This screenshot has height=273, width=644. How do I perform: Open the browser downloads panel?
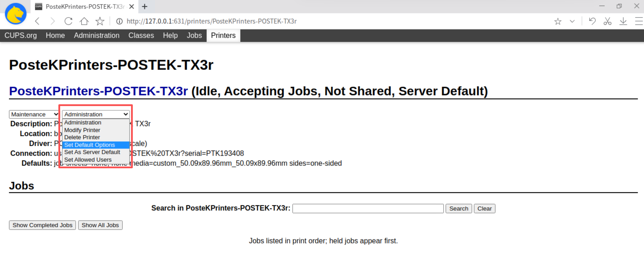pyautogui.click(x=623, y=21)
